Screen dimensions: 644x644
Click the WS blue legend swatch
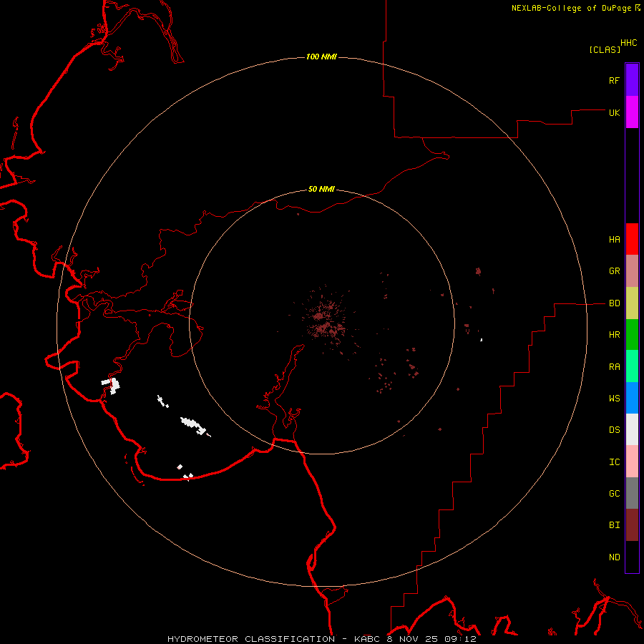(632, 398)
